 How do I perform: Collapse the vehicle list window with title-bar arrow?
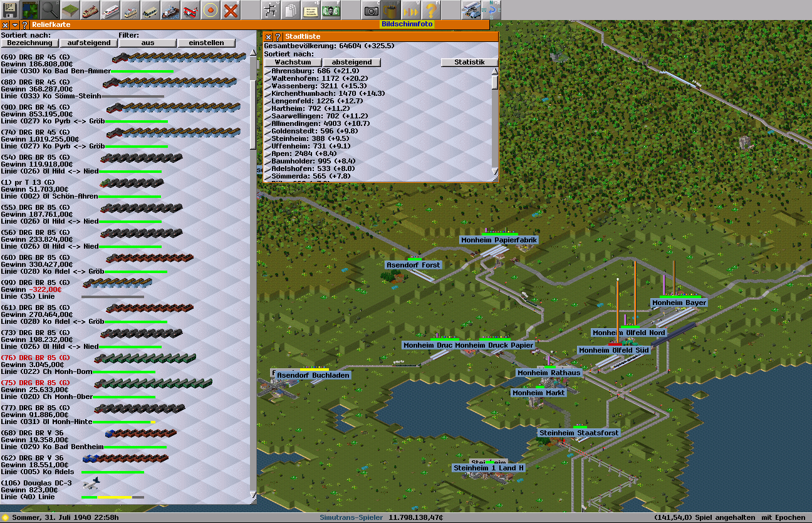[x=15, y=25]
